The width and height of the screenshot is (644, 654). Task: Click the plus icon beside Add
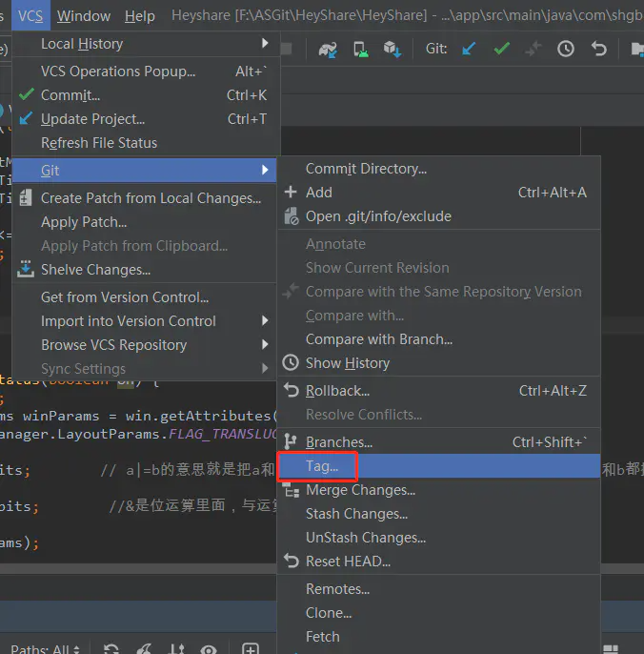click(291, 192)
